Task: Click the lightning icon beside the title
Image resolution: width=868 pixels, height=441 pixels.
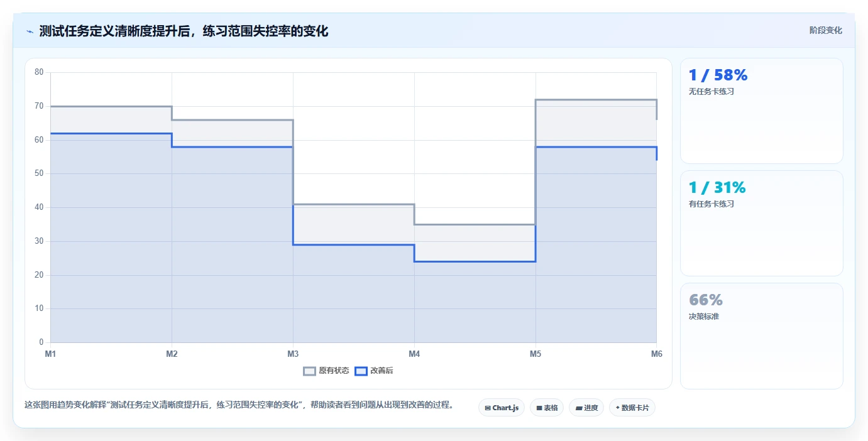Action: point(30,31)
